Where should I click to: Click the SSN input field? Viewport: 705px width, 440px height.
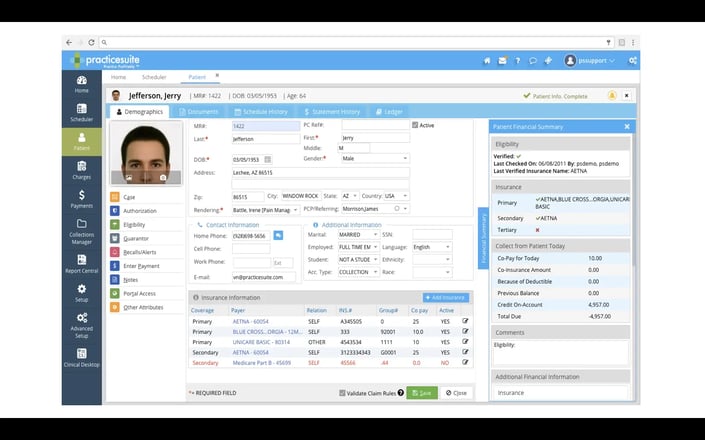tap(432, 235)
